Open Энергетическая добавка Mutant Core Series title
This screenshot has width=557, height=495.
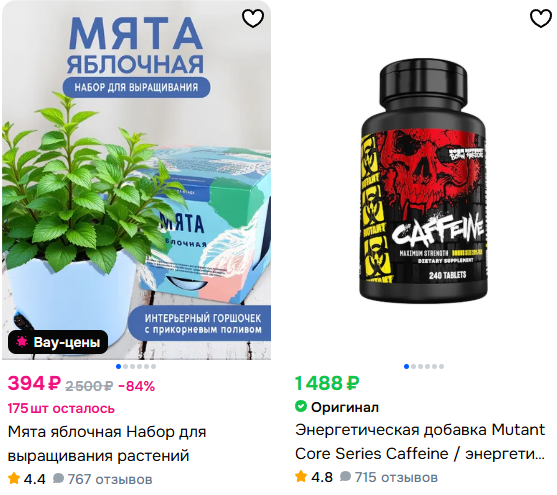pos(420,442)
